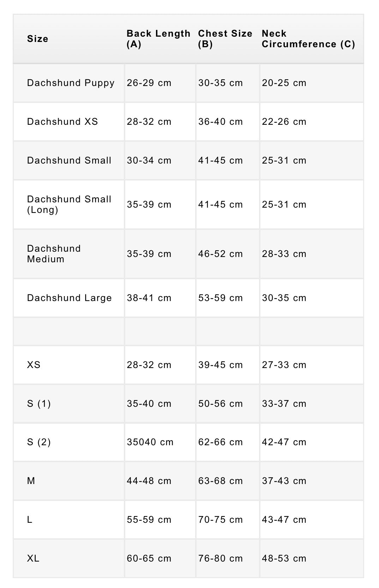Click Dachshund Large neck value 30-35 cm
The image size is (379, 588).
[284, 298]
